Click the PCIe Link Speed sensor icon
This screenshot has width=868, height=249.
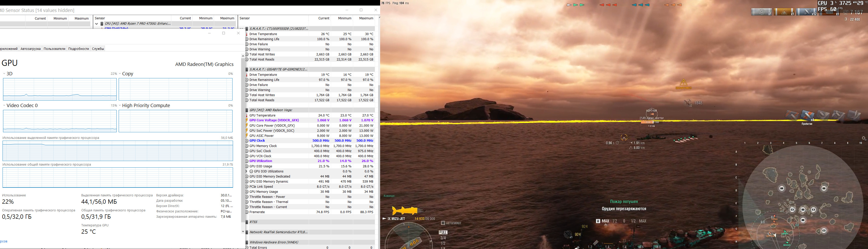(x=247, y=187)
